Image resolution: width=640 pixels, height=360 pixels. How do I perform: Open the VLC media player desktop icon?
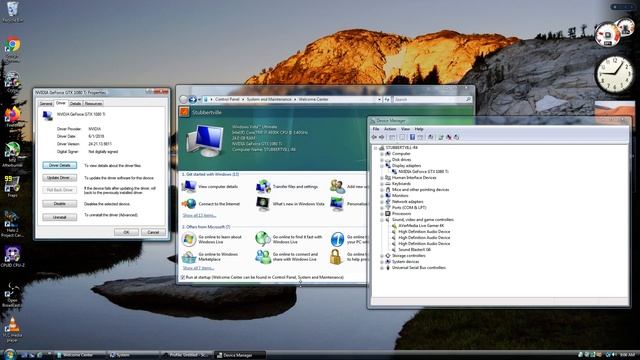(x=13, y=330)
